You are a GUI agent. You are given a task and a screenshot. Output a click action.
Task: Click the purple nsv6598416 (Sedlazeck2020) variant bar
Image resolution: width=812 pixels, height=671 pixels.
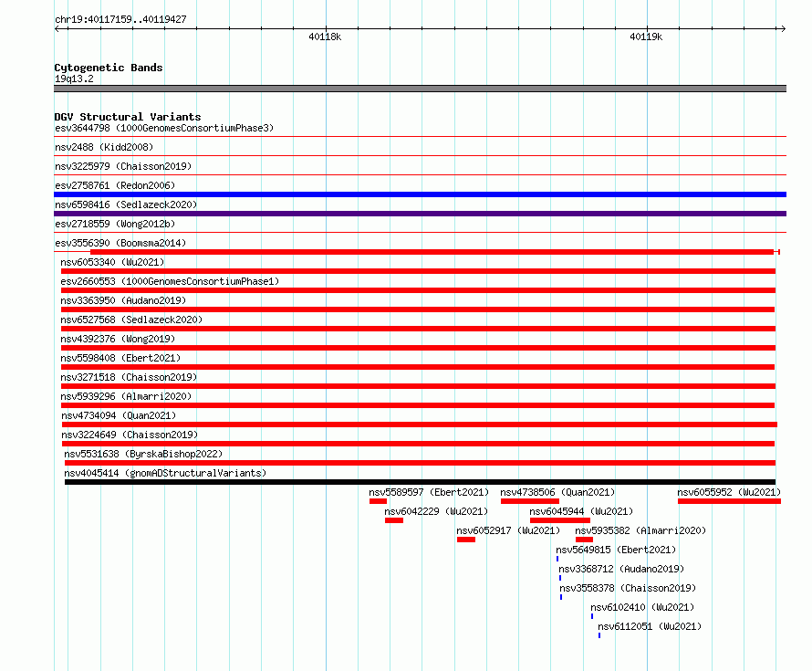pos(420,214)
